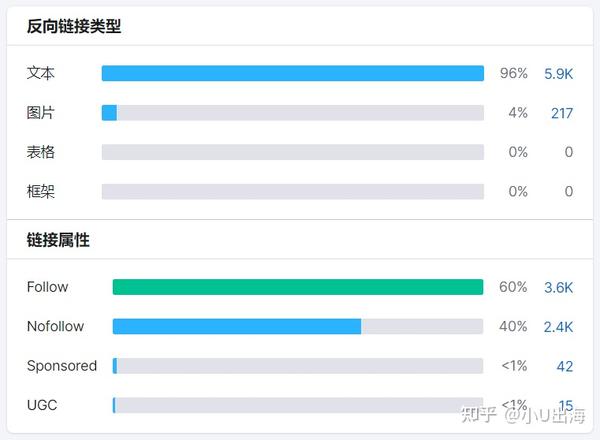Click the UGC links count number

pyautogui.click(x=565, y=405)
